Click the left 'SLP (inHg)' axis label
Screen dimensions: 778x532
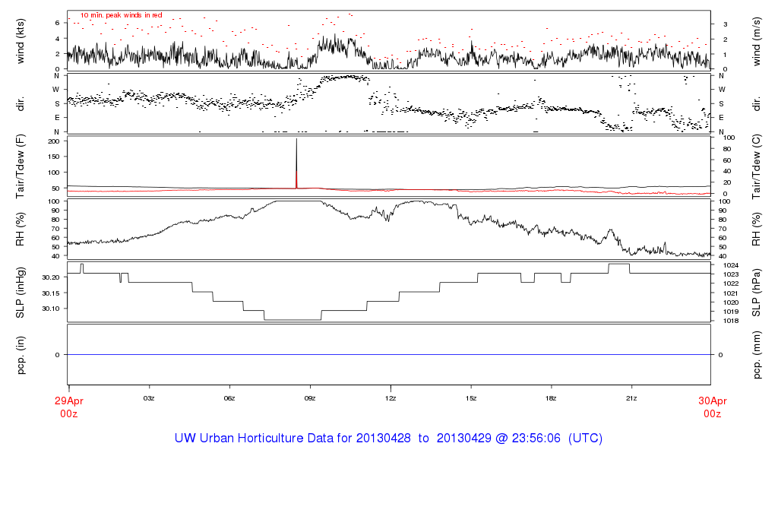pyautogui.click(x=21, y=293)
